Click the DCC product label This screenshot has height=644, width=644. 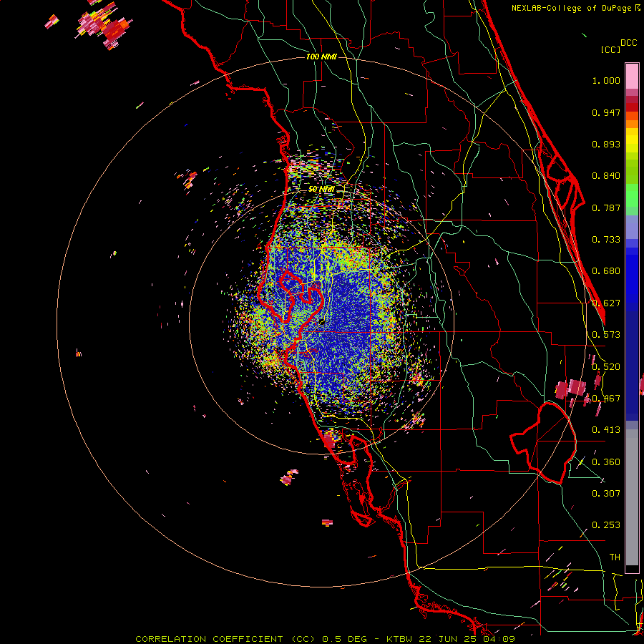(x=629, y=43)
